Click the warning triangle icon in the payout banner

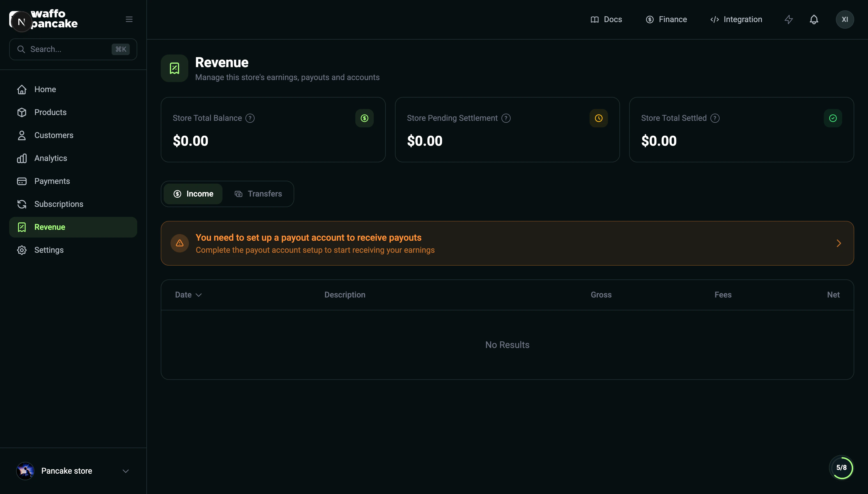point(179,243)
